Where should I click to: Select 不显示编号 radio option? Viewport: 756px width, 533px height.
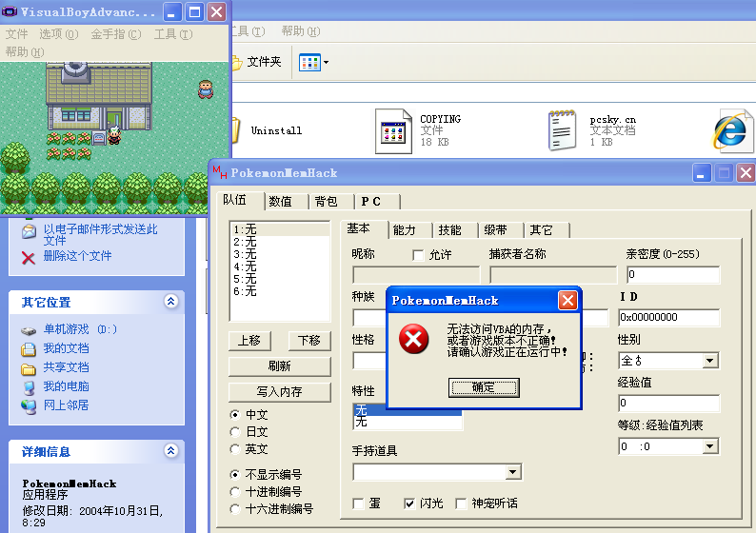pos(235,475)
